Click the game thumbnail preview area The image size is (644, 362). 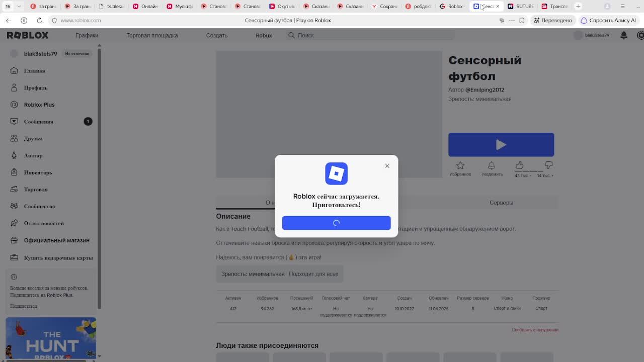tap(329, 114)
